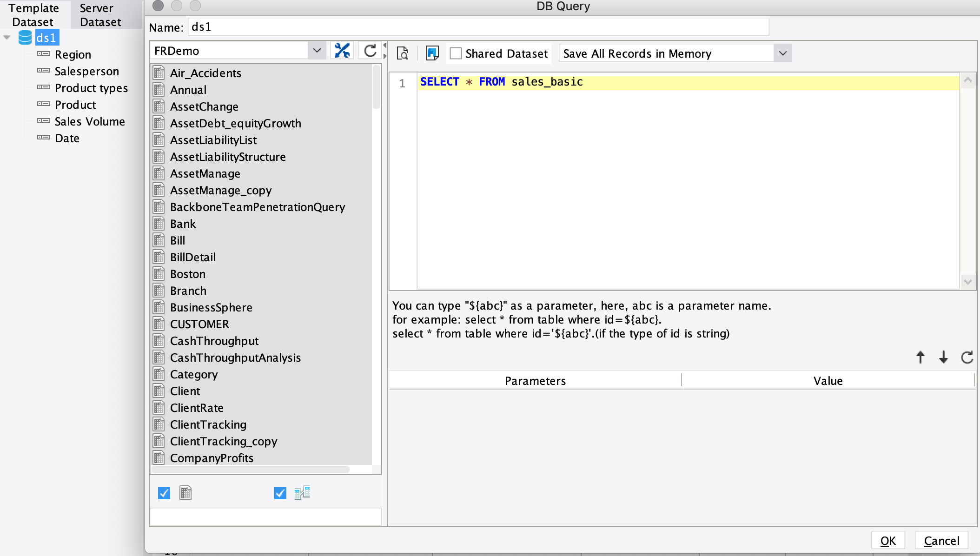Screen dimensions: 980x556
Task: Click the view icon beside second checkbox
Action: coord(302,493)
